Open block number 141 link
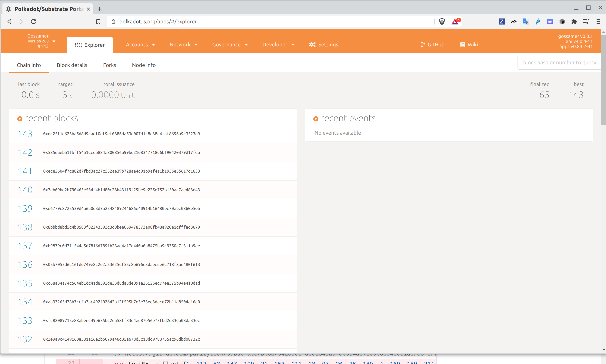This screenshot has height=364, width=606. click(25, 171)
